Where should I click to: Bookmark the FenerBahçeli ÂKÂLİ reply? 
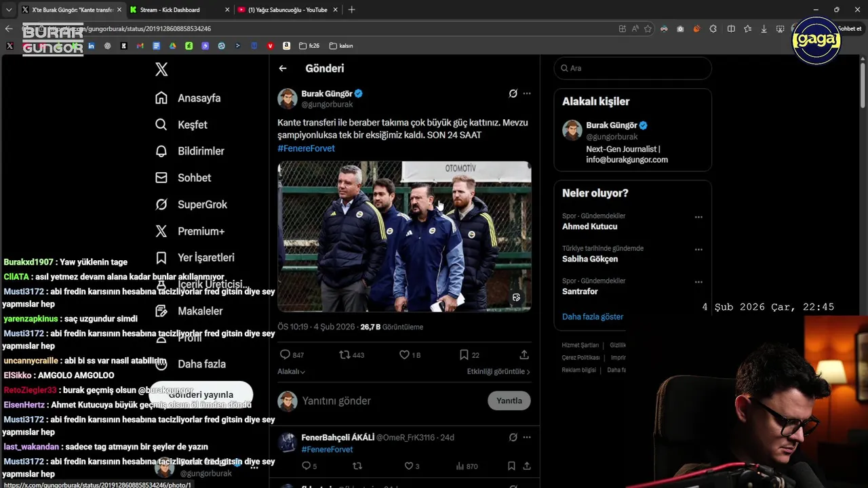(x=511, y=466)
